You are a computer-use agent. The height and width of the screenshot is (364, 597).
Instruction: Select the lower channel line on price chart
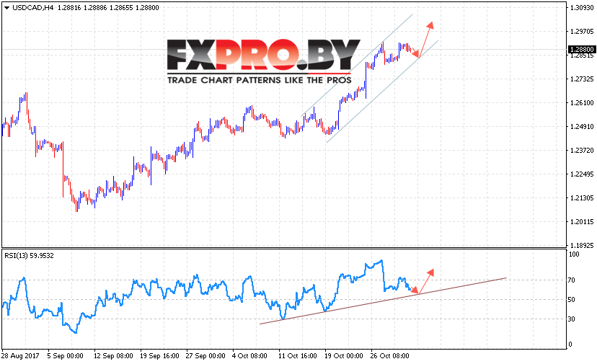[x=382, y=92]
